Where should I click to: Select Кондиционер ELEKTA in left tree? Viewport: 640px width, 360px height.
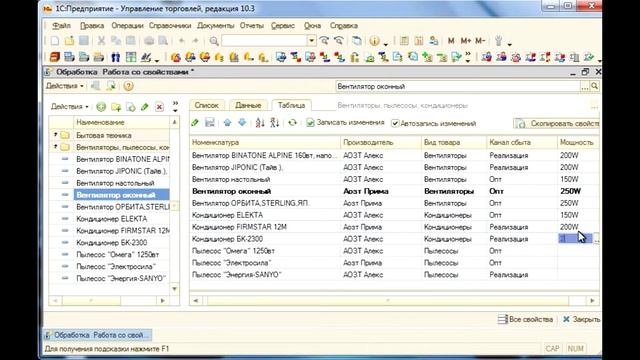(111, 219)
